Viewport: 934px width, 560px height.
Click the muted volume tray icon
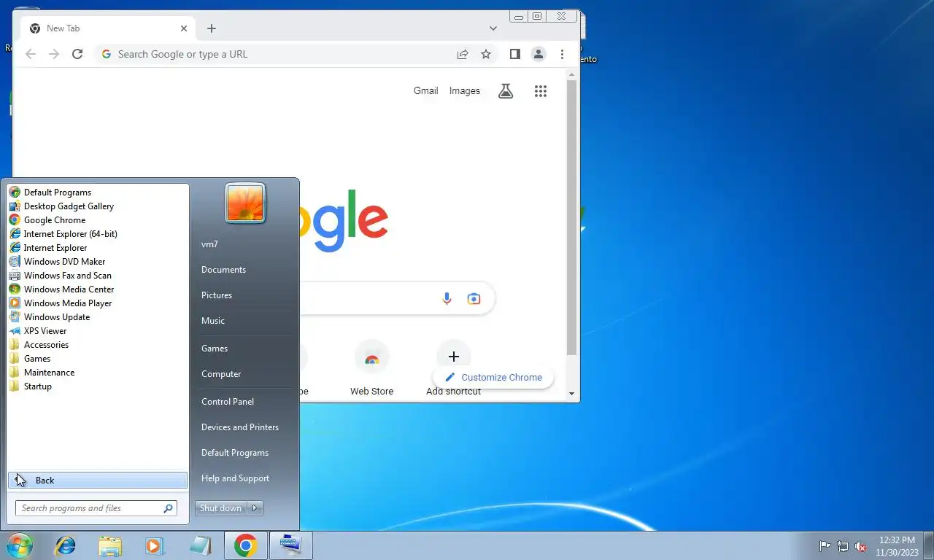click(x=860, y=546)
